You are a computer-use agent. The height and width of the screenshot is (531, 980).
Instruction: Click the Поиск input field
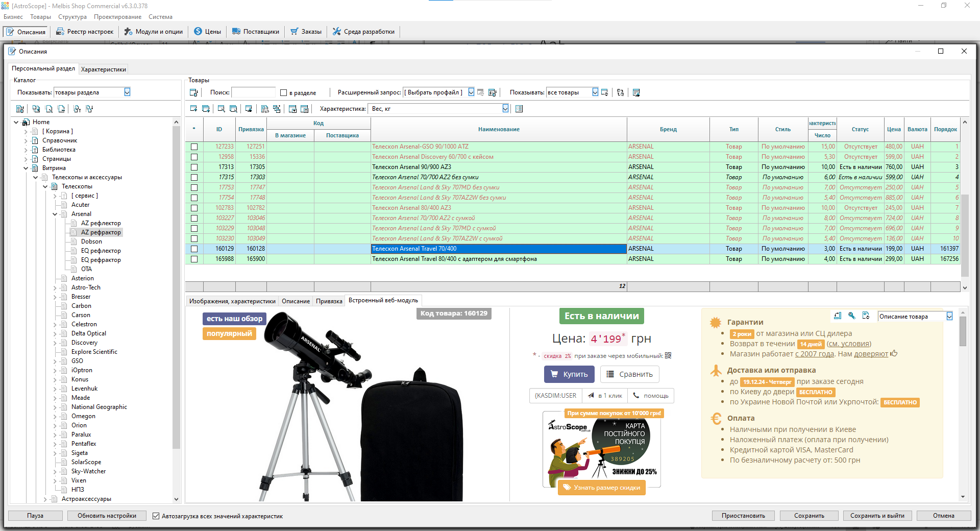(x=253, y=92)
